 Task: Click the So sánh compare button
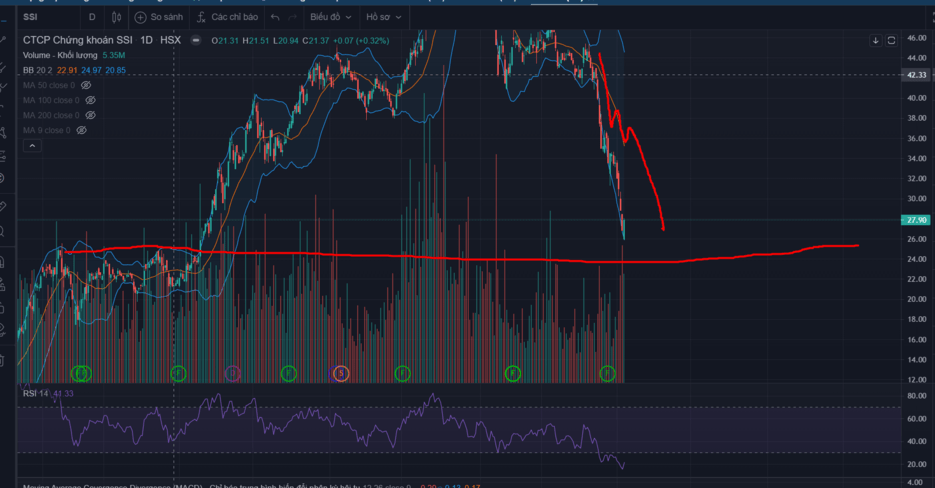[x=159, y=17]
